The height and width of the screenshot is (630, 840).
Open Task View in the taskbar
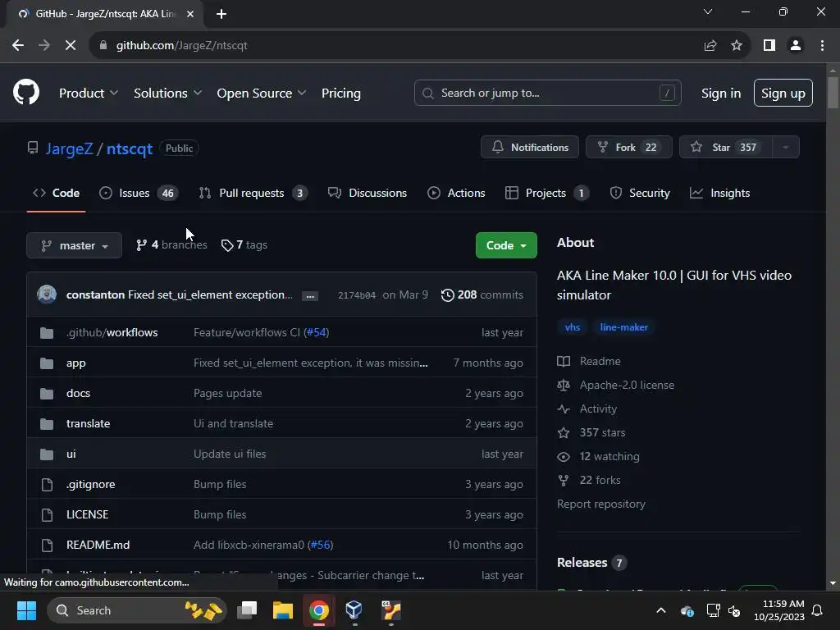[x=248, y=610]
